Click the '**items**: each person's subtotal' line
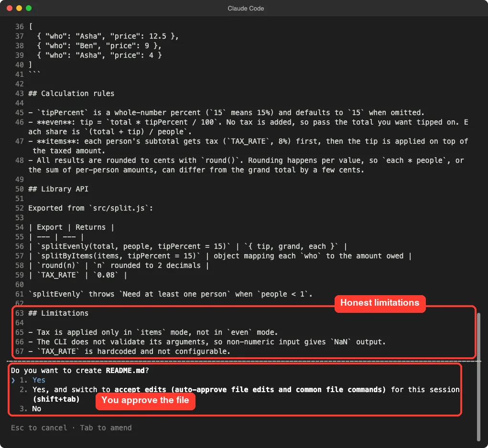488x448 pixels. [248, 146]
